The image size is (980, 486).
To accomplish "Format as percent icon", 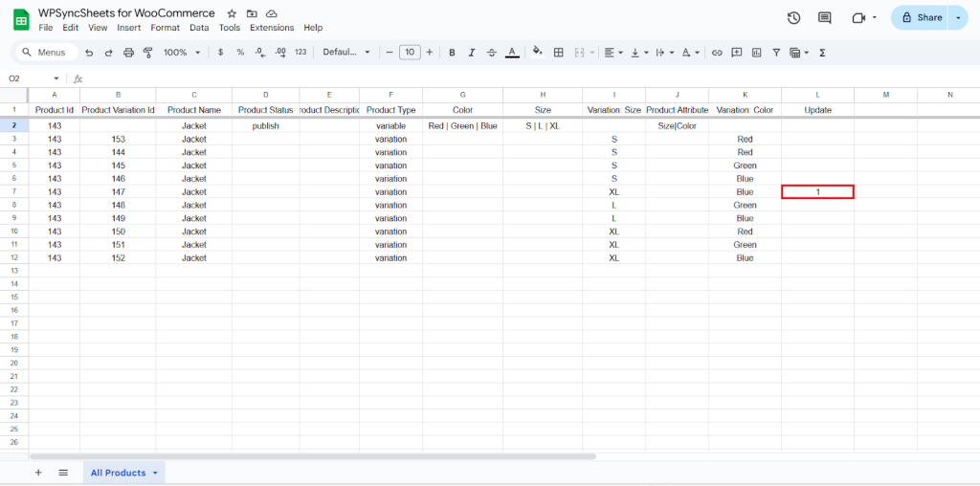I will coord(240,53).
